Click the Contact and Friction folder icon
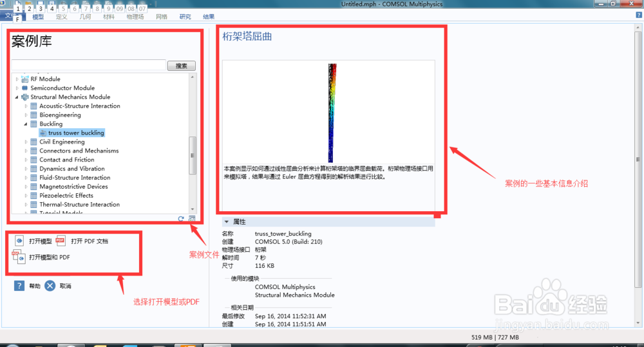The width and height of the screenshot is (644, 347). pos(34,160)
